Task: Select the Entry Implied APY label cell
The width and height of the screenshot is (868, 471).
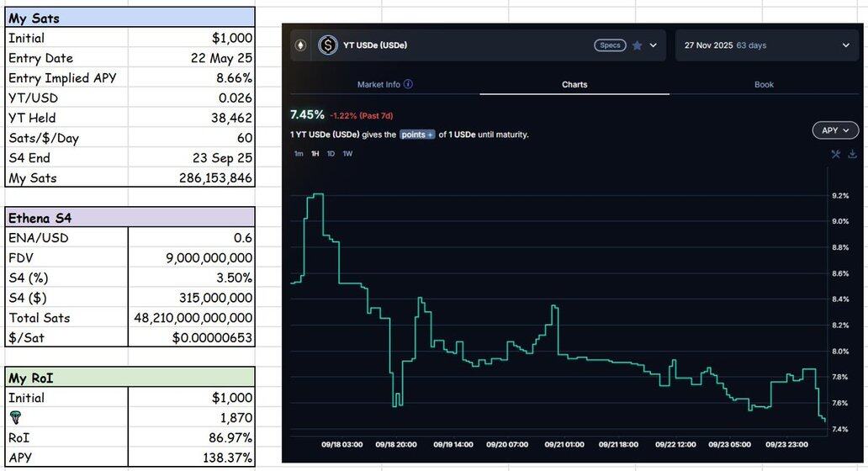Action: [x=66, y=78]
